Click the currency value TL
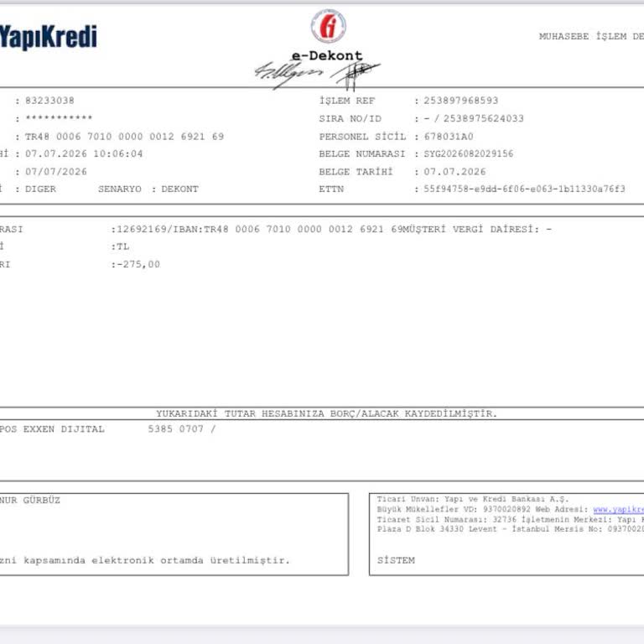Image resolution: width=644 pixels, height=644 pixels. (122, 247)
